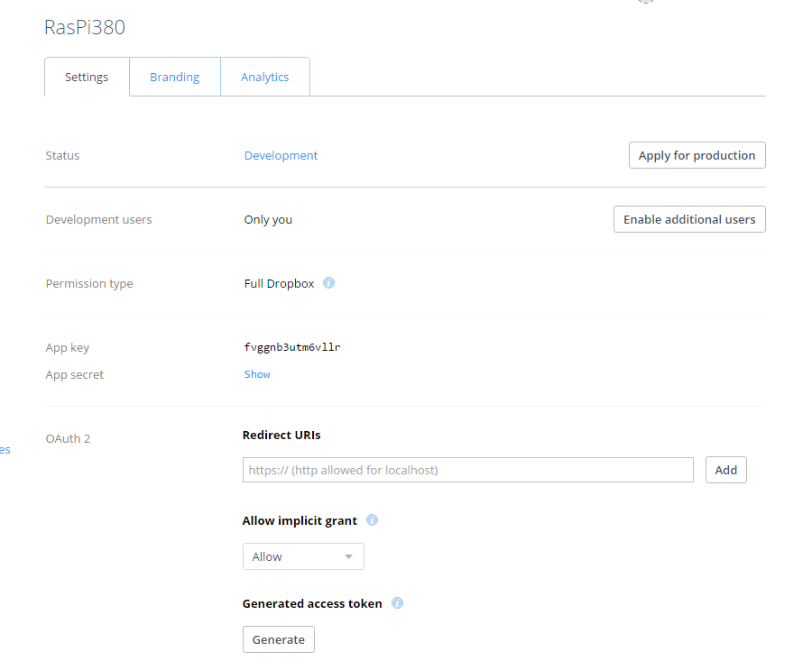Show the App secret

257,374
